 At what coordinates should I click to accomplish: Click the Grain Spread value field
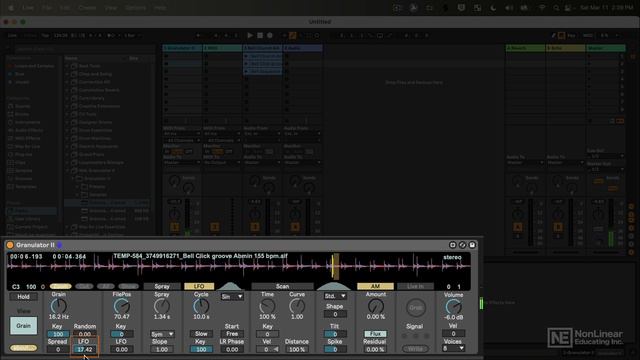coord(58,349)
